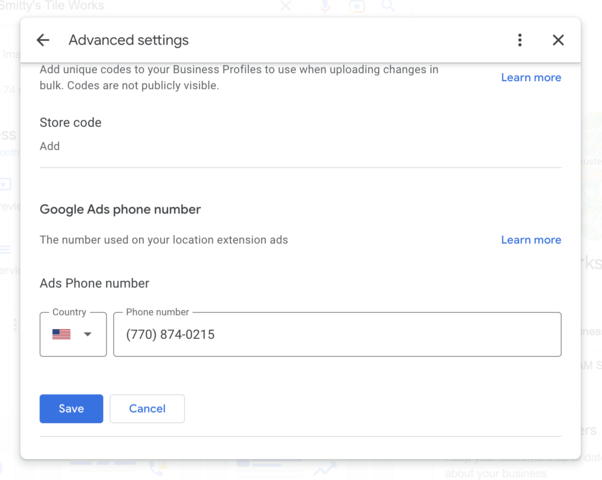Go back using the left arrow icon
Image resolution: width=602 pixels, height=480 pixels.
point(43,40)
